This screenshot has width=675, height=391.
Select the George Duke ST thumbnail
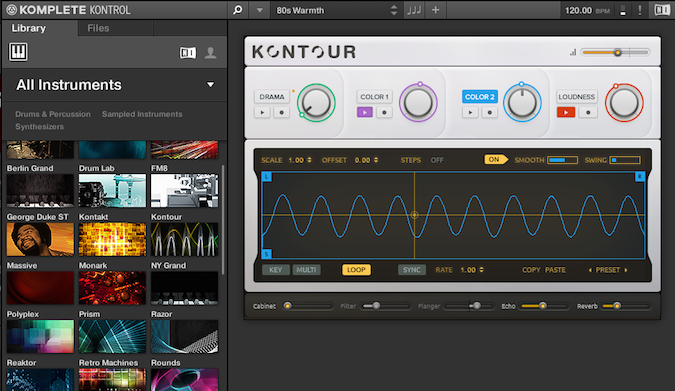click(40, 239)
